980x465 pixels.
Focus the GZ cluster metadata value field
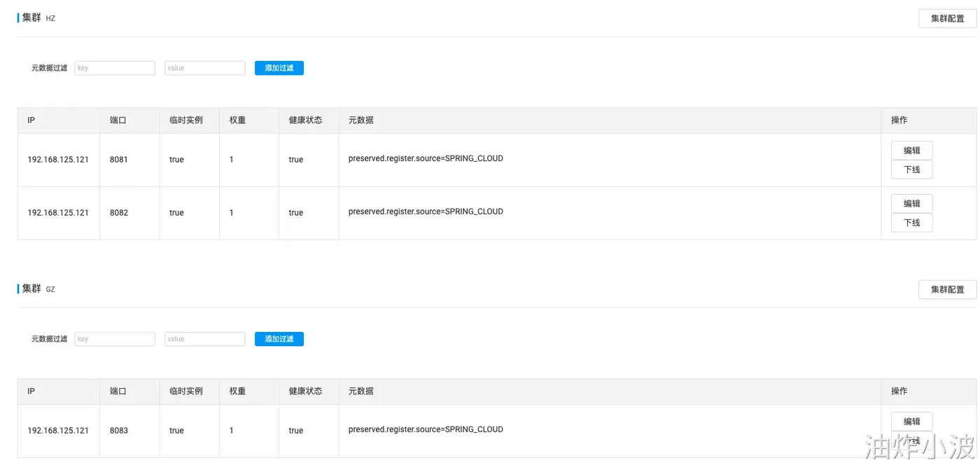pyautogui.click(x=204, y=339)
